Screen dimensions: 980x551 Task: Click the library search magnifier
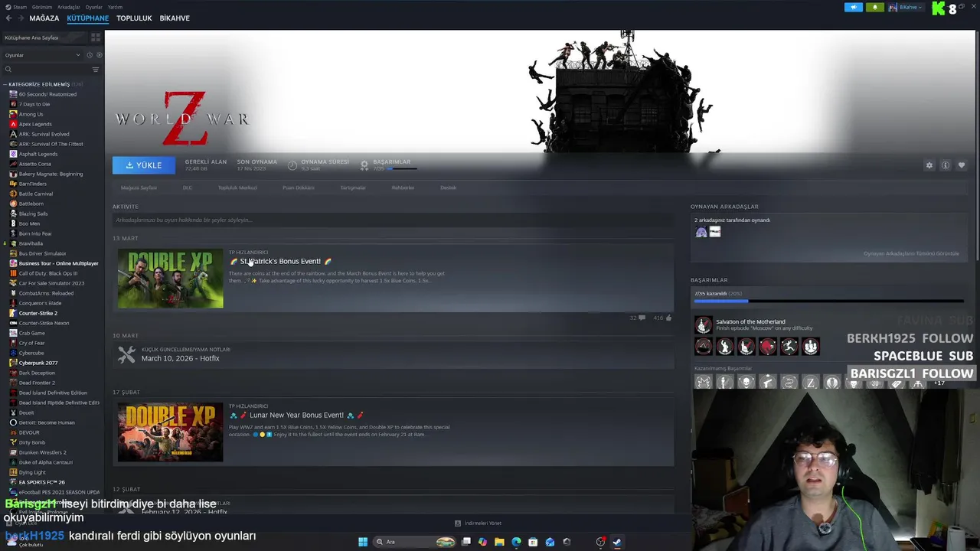8,70
